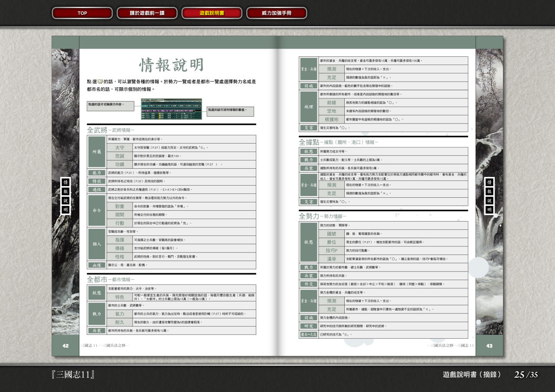Click the 期間 row label
The height and width of the screenshot is (392, 555).
point(120,215)
